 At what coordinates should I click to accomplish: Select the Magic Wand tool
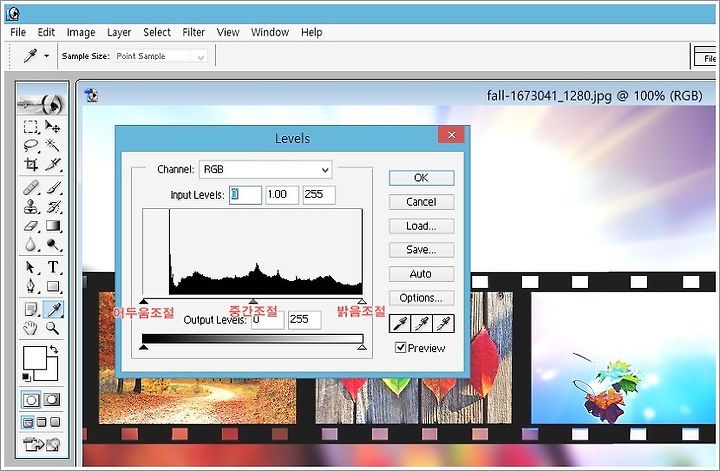tap(53, 145)
